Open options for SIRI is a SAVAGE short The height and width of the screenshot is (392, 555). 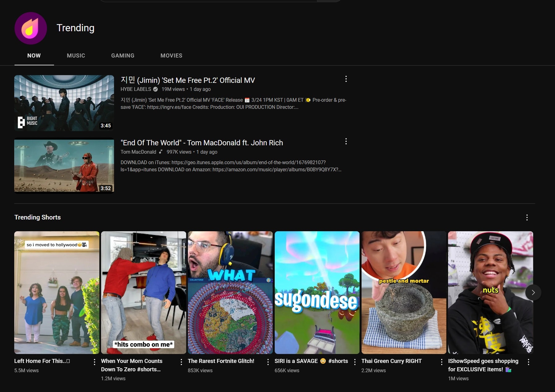(355, 362)
